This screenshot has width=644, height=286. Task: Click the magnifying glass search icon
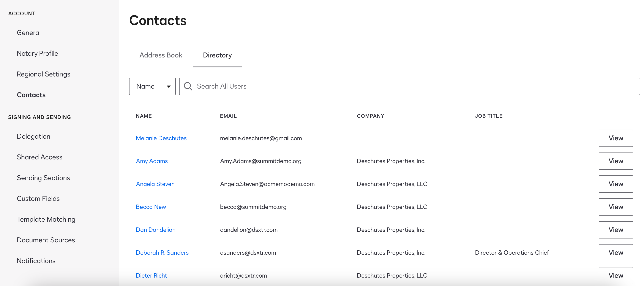188,86
